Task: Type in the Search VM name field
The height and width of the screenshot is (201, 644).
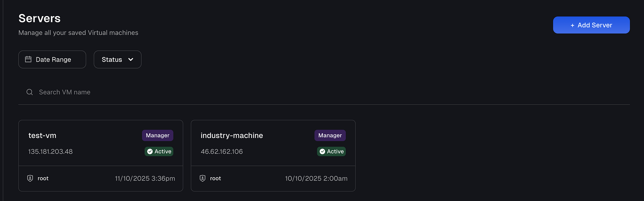Action: [167, 92]
